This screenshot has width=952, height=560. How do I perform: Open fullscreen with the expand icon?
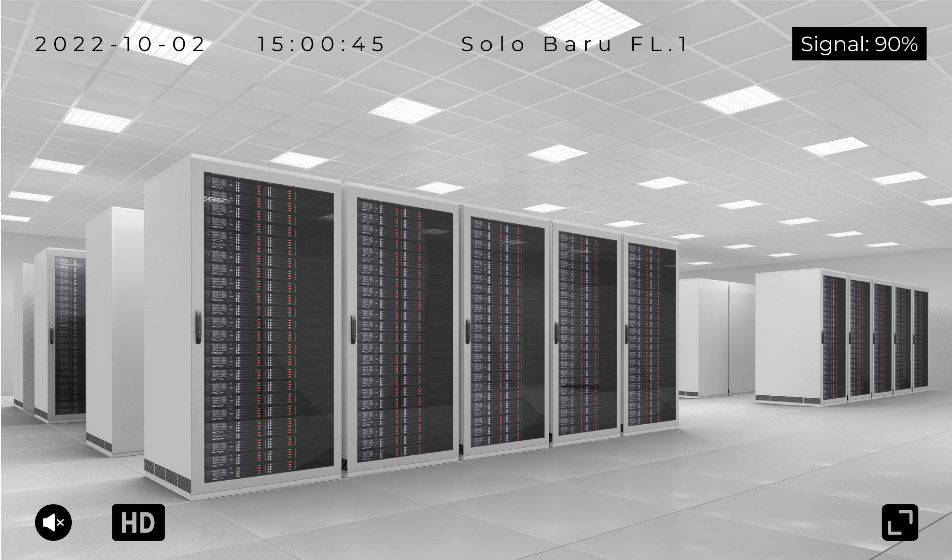point(900,522)
